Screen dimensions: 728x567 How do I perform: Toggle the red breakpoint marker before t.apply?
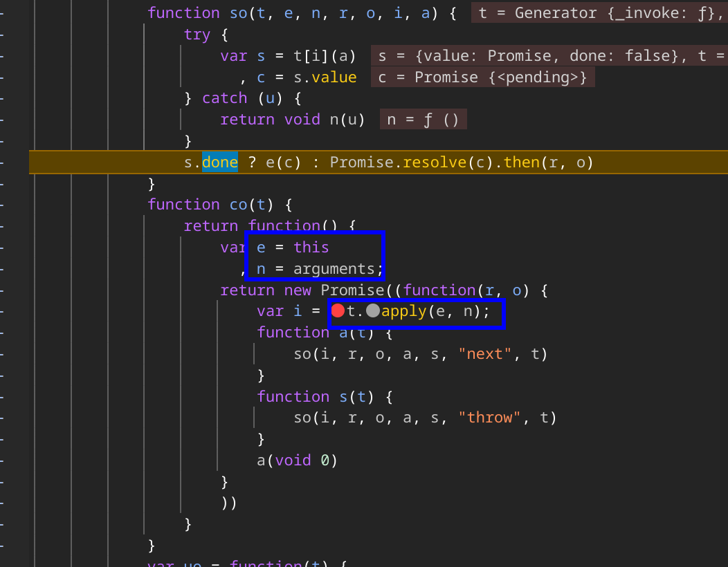click(338, 311)
